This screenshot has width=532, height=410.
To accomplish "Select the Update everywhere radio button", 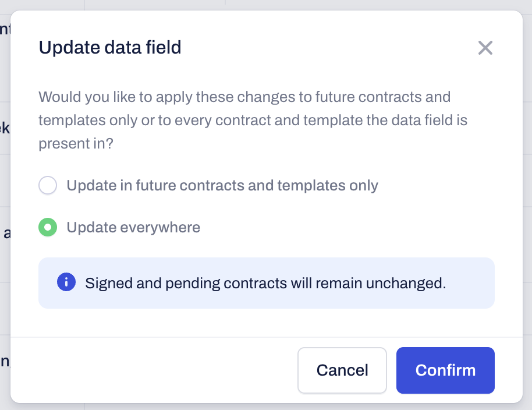I will pyautogui.click(x=48, y=227).
